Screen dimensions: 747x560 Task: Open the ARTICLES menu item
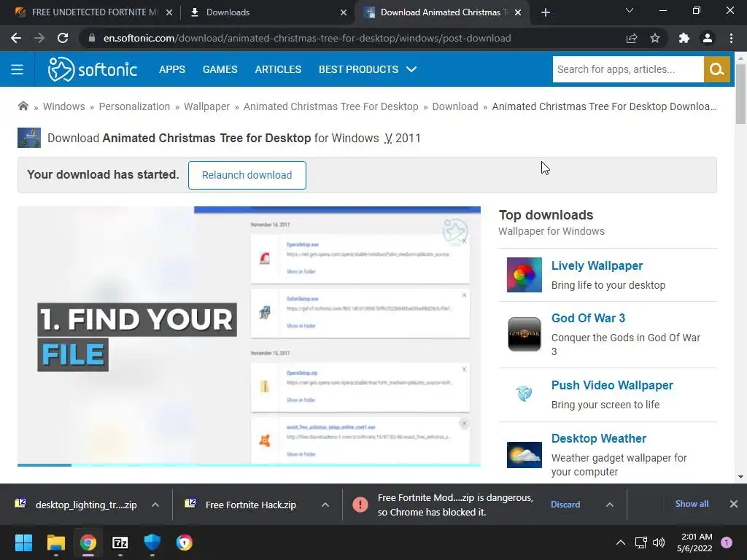(x=278, y=69)
